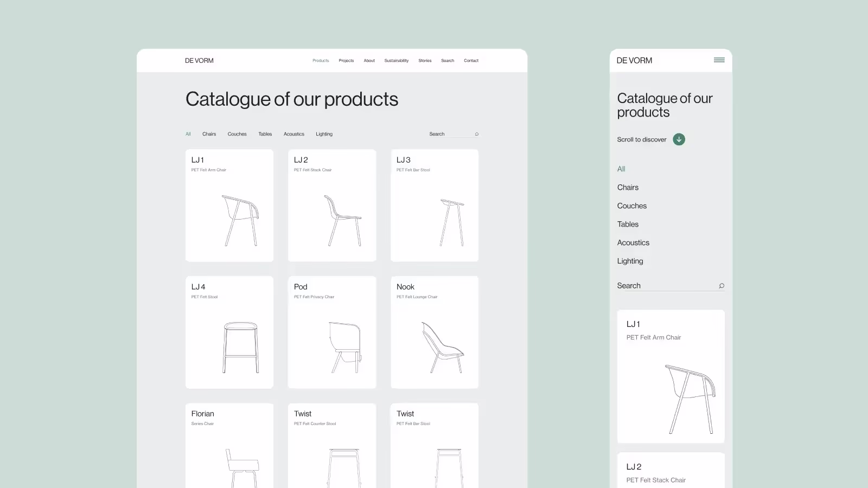
Task: Go to the Projects page
Action: point(346,61)
